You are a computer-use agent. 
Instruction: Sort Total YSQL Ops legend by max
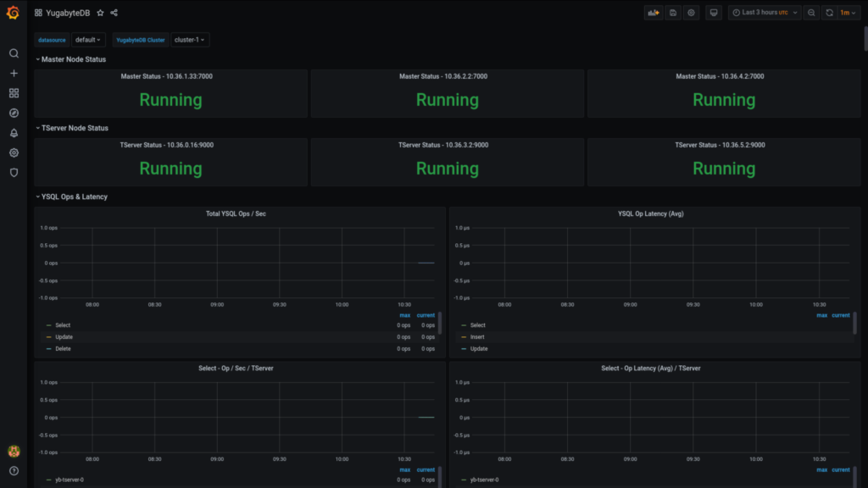(x=404, y=315)
